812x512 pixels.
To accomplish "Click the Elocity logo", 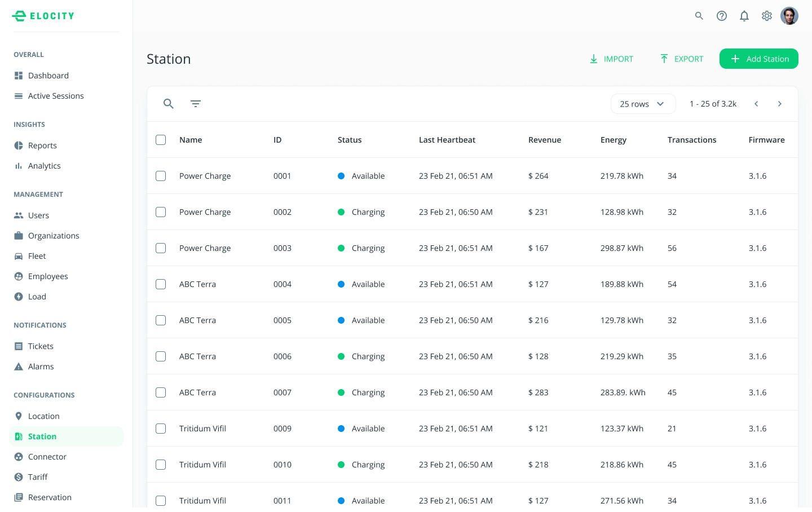I will tap(43, 16).
